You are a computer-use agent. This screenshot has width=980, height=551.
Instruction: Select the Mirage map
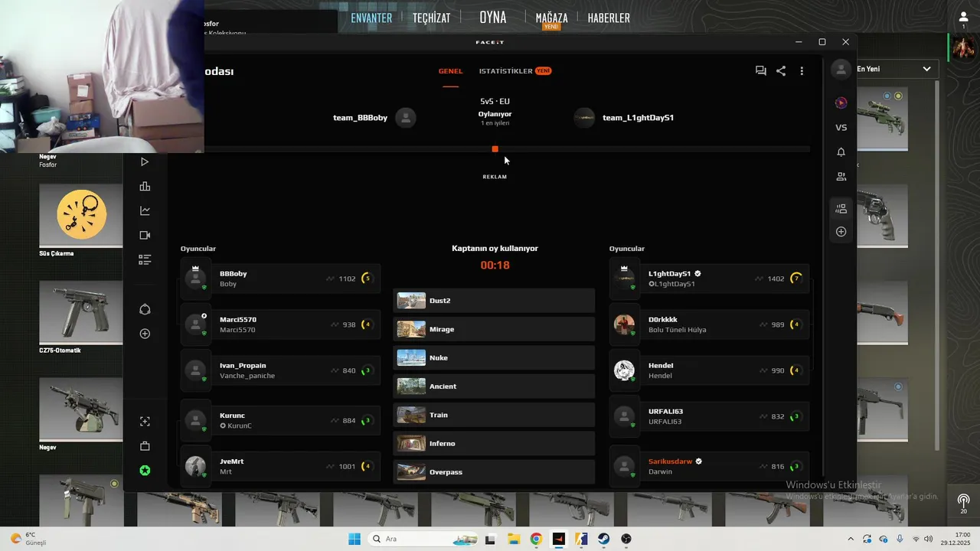point(494,329)
